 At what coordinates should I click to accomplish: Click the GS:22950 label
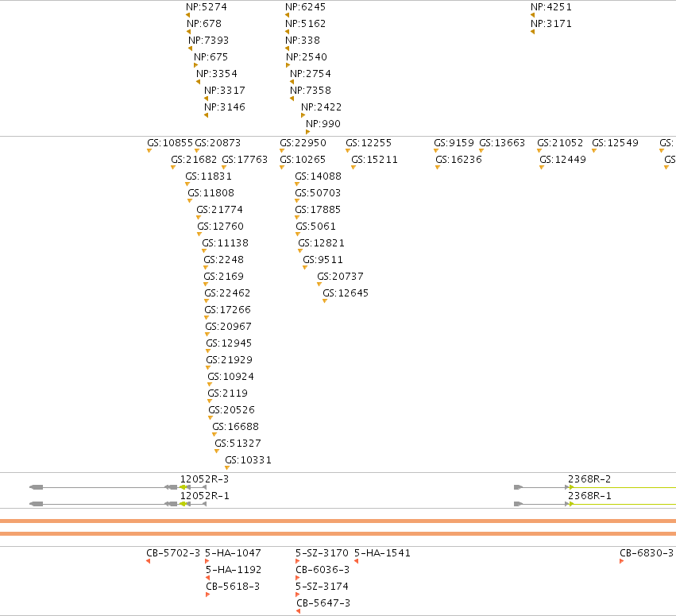click(x=303, y=143)
